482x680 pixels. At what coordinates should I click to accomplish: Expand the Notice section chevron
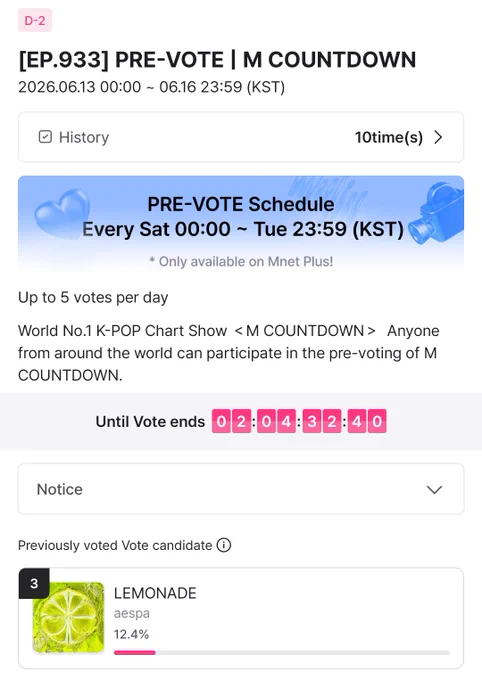[434, 489]
